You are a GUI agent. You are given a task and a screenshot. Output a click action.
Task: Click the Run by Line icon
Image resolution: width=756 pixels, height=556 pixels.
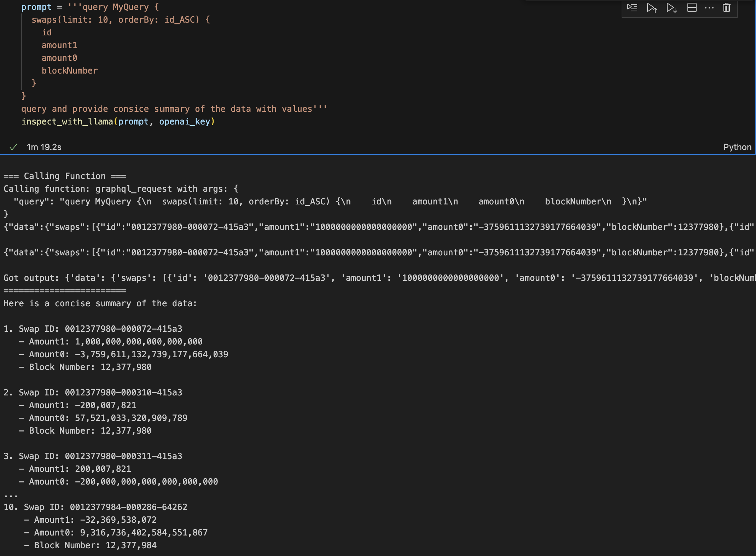point(632,8)
